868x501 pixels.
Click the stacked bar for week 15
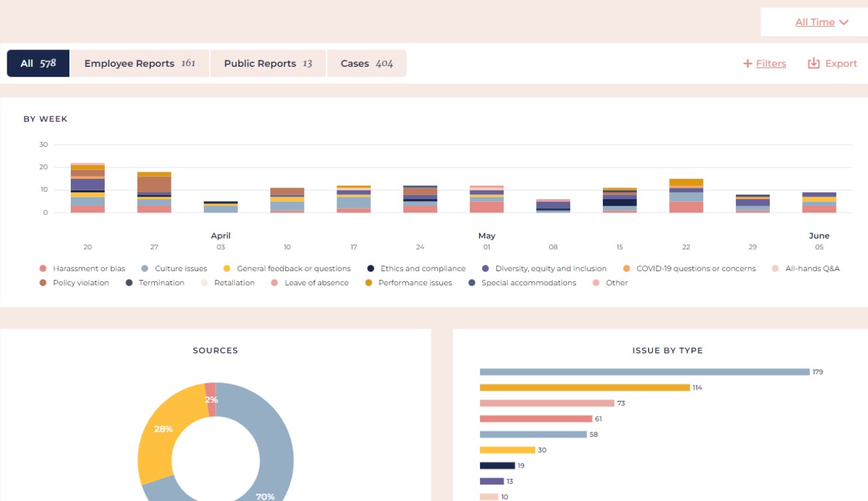click(620, 200)
